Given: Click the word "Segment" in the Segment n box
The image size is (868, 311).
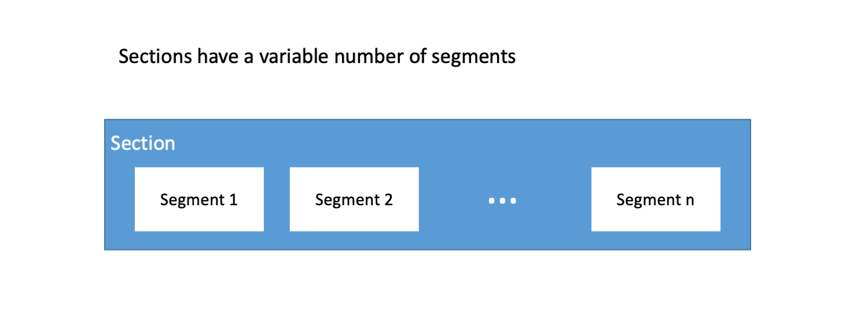Looking at the screenshot, I should pos(649,201).
